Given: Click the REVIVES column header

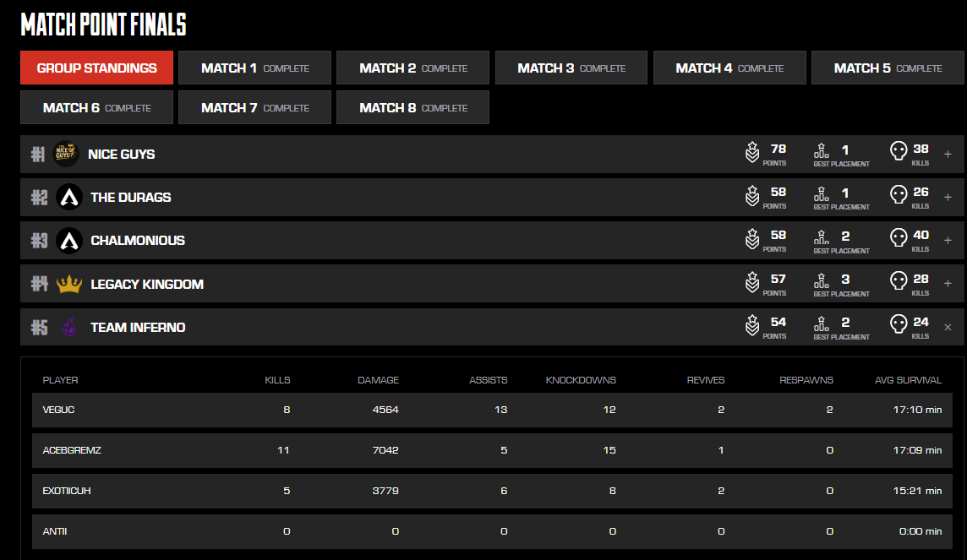Looking at the screenshot, I should (706, 380).
